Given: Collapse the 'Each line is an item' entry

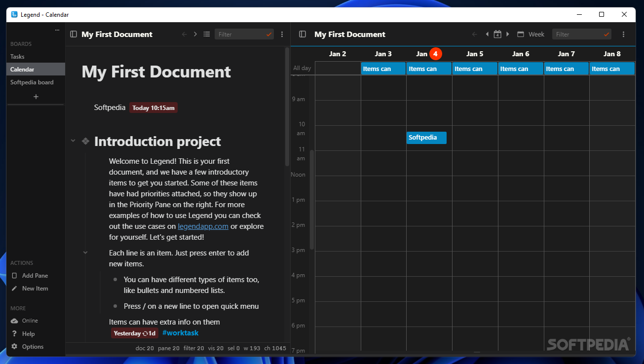Looking at the screenshot, I should coord(85,253).
